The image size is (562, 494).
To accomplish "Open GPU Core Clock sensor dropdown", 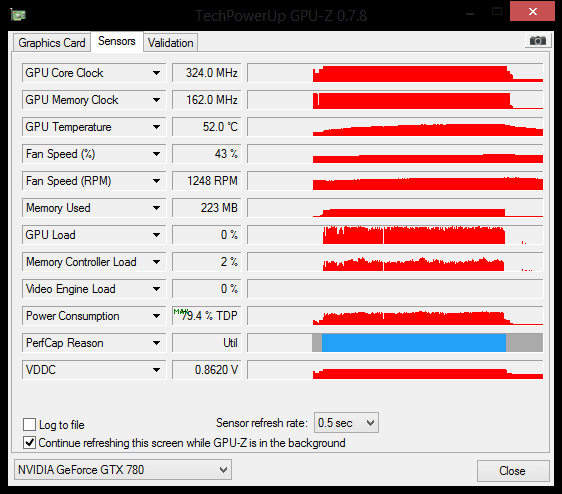I will click(x=156, y=73).
